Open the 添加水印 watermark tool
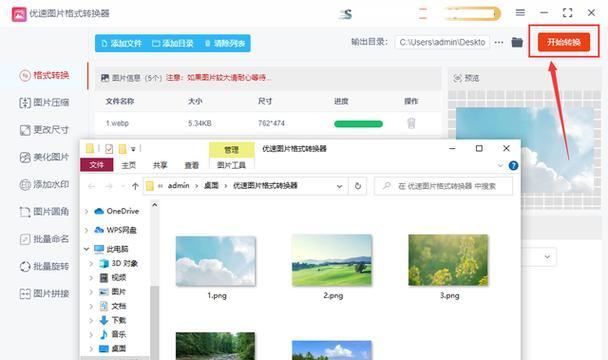 (44, 184)
